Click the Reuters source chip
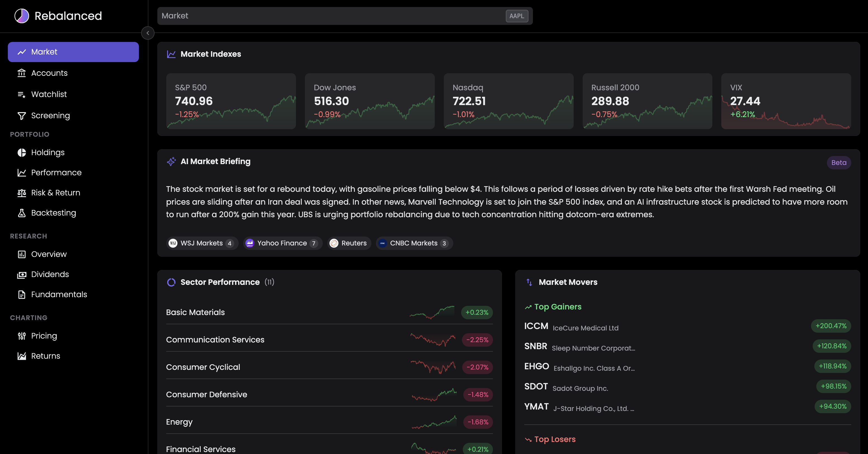The height and width of the screenshot is (454, 868). click(x=349, y=243)
